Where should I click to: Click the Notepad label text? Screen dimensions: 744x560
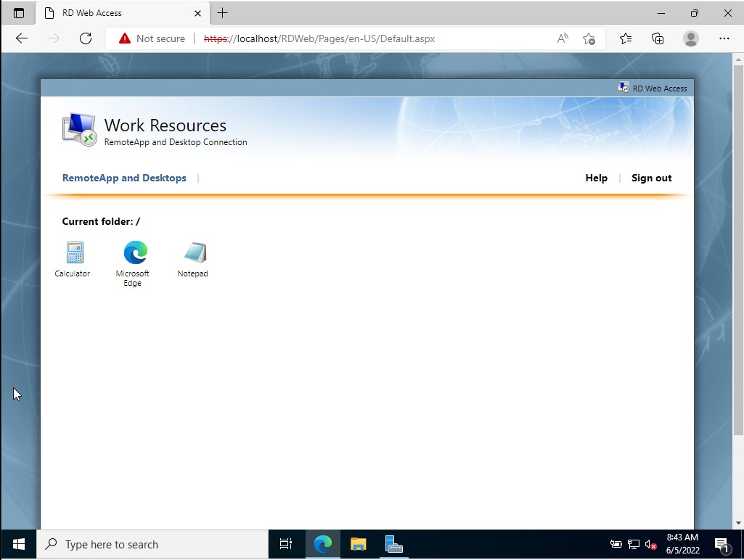click(192, 273)
